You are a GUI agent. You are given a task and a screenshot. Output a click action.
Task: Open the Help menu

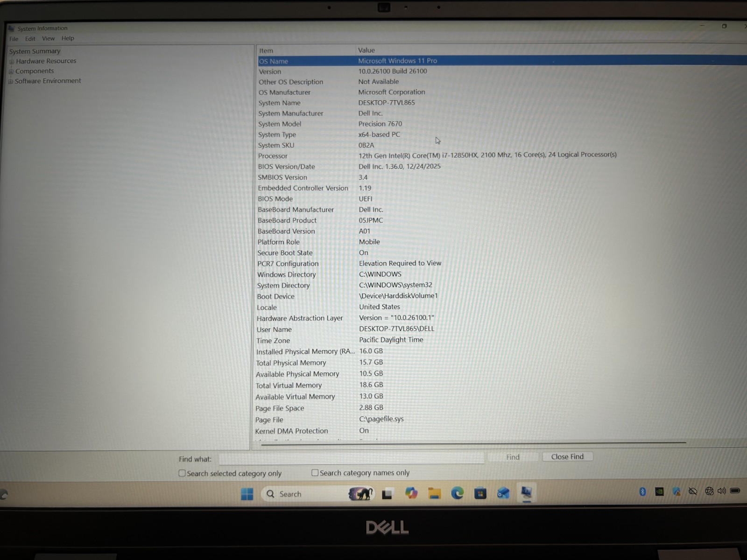click(x=68, y=38)
